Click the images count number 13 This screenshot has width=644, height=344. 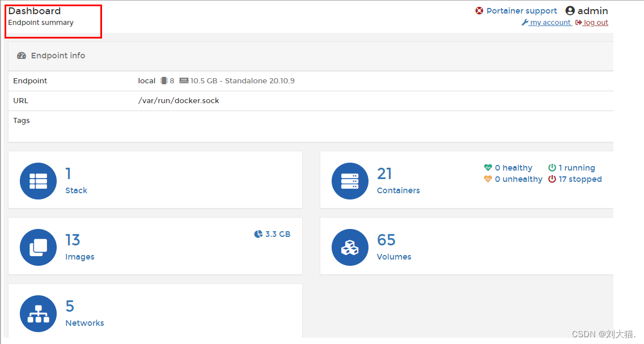(73, 240)
